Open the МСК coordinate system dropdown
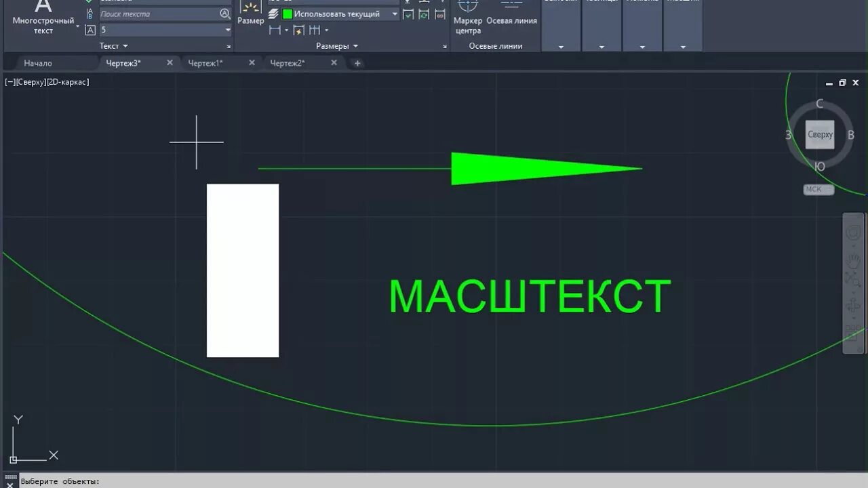Image resolution: width=868 pixels, height=488 pixels. 818,189
